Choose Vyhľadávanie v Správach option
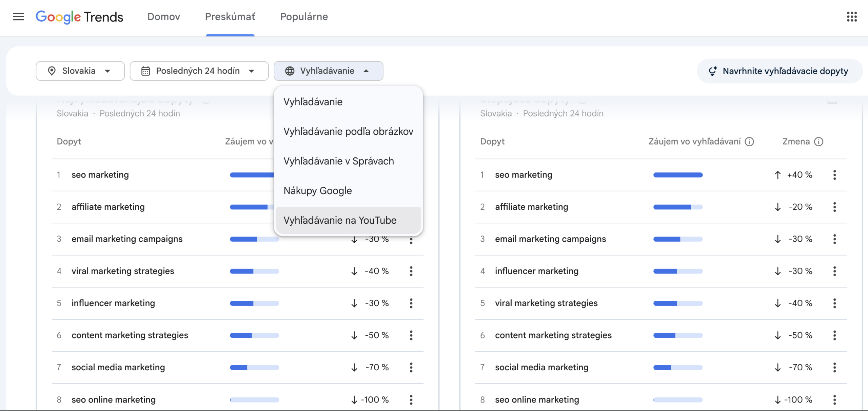Viewport: 868px width, 411px height. [x=348, y=161]
